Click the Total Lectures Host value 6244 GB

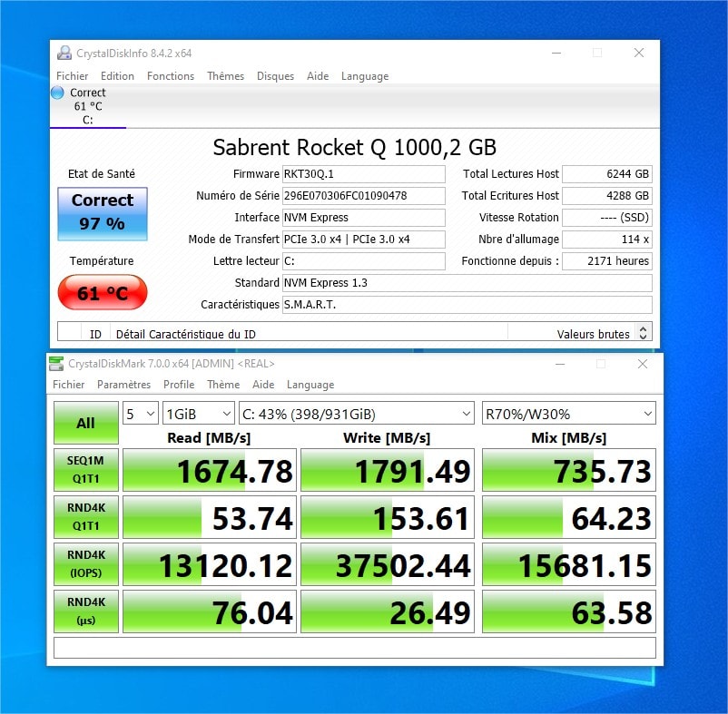click(607, 174)
